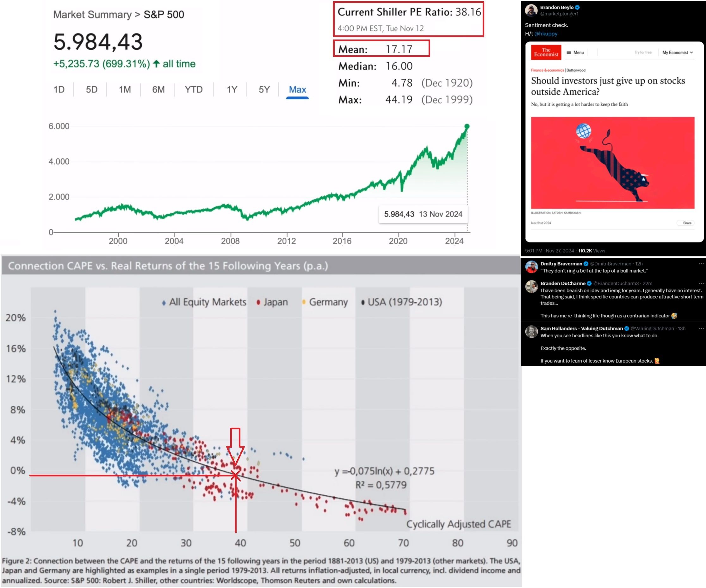
Task: Click The Economist red logo
Action: pos(546,52)
